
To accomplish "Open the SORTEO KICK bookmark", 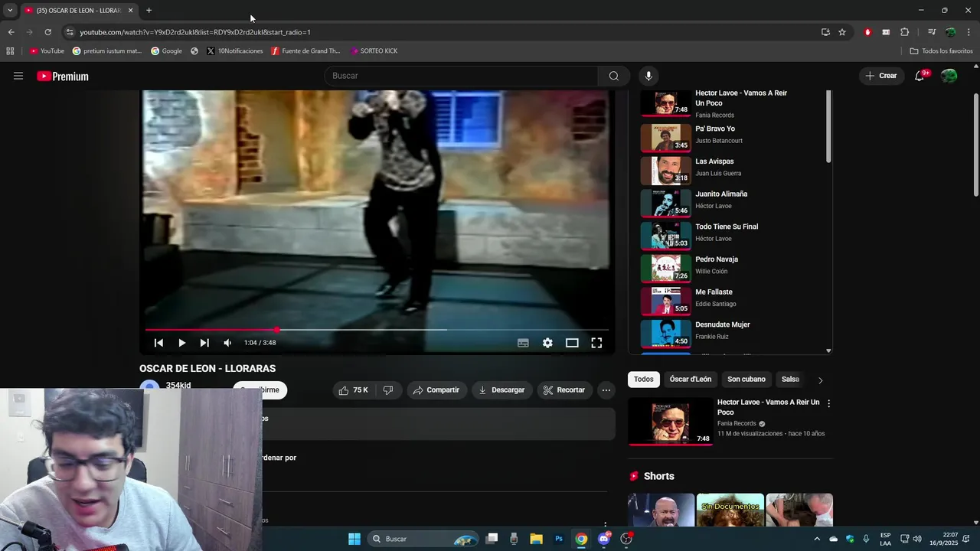I will (374, 51).
